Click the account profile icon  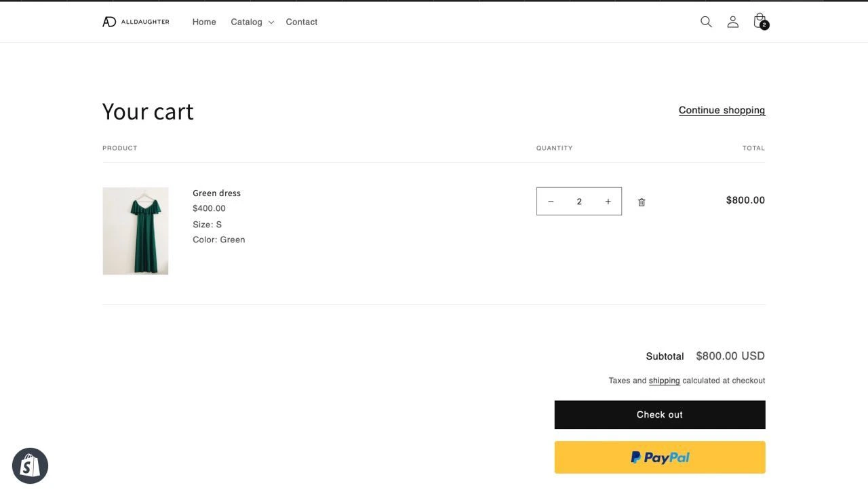point(732,22)
